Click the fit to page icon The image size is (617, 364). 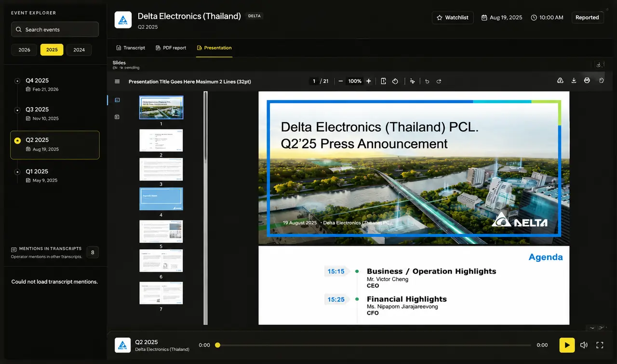pos(383,81)
